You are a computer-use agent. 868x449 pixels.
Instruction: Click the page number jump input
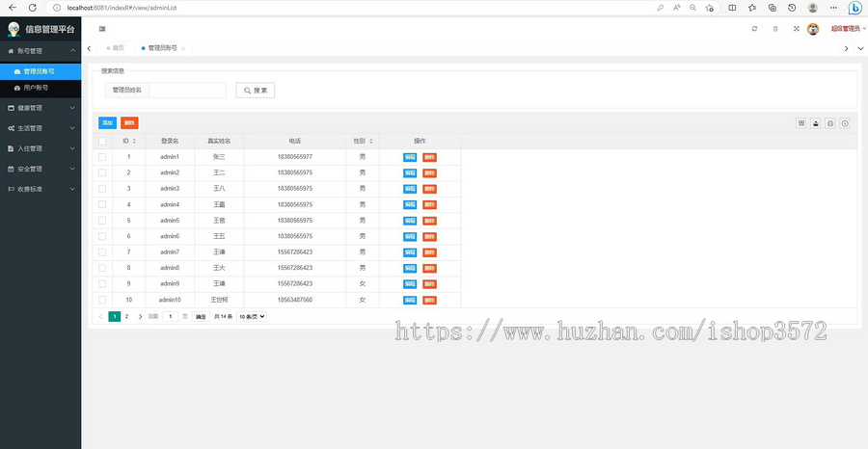pos(171,317)
